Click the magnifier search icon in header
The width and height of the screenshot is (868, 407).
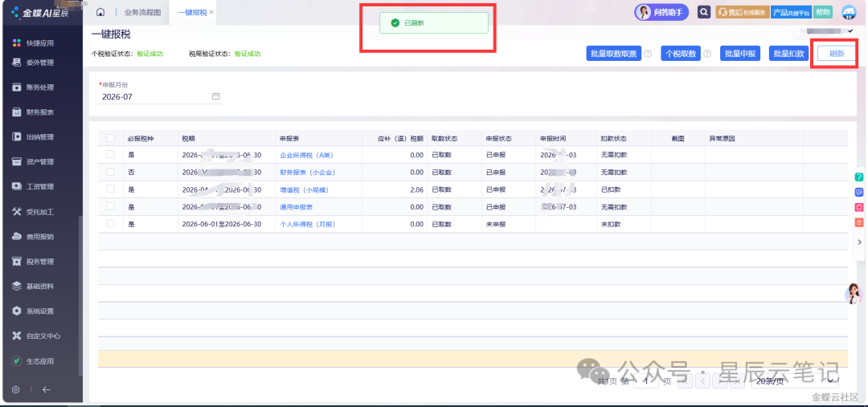[x=703, y=12]
